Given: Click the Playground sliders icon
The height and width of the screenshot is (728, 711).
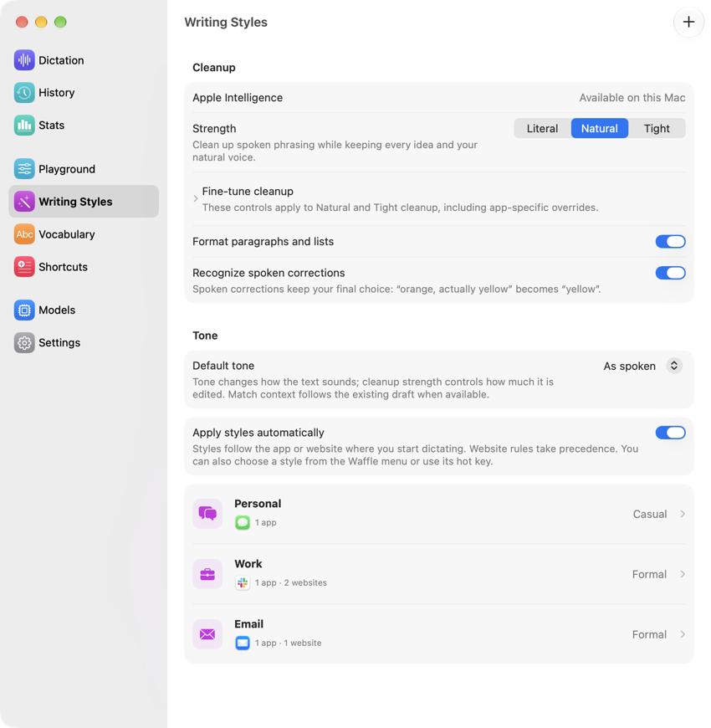Looking at the screenshot, I should click(x=24, y=169).
